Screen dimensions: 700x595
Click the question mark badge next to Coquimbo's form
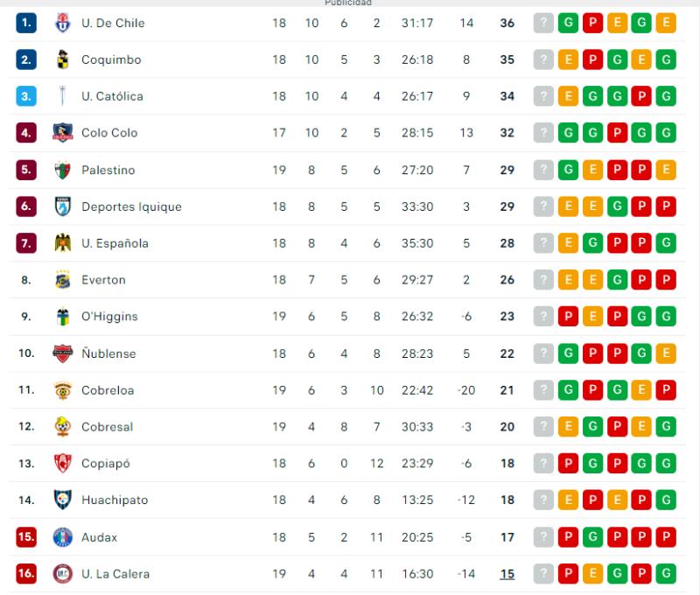[544, 59]
